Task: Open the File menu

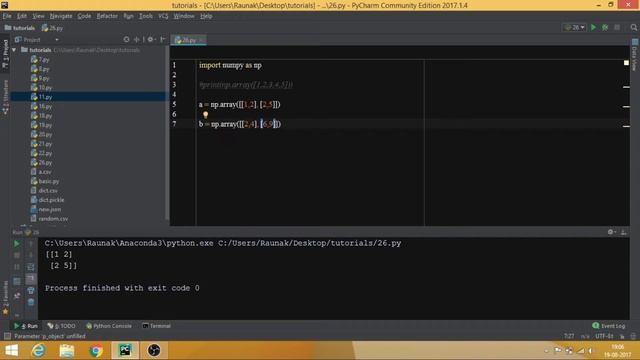Action: 7,16
